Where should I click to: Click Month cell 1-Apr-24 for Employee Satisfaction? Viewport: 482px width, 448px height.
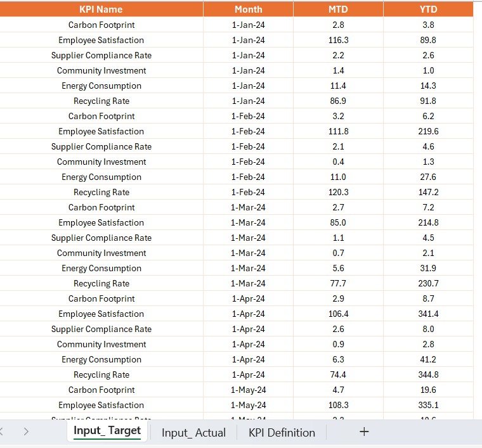point(248,314)
